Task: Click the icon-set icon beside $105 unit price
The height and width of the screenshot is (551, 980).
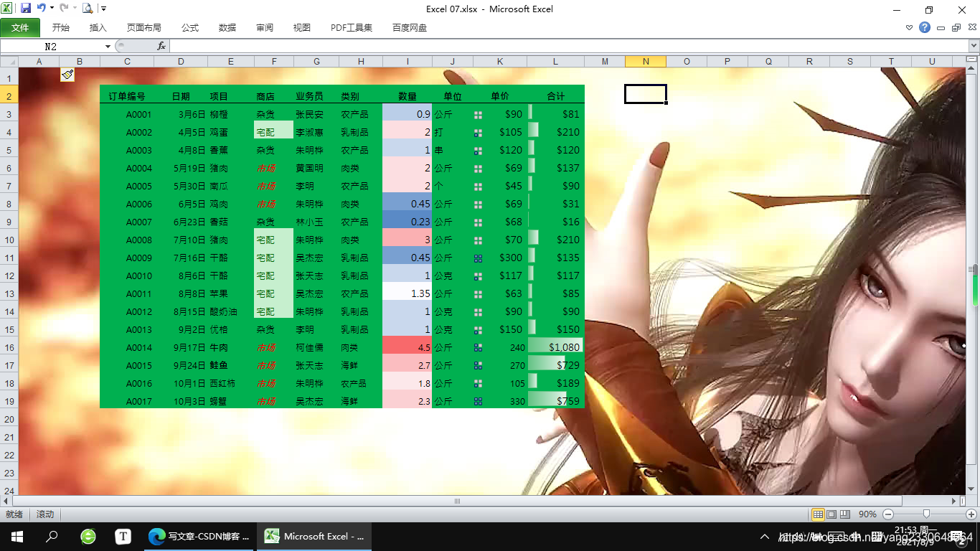Action: [478, 133]
